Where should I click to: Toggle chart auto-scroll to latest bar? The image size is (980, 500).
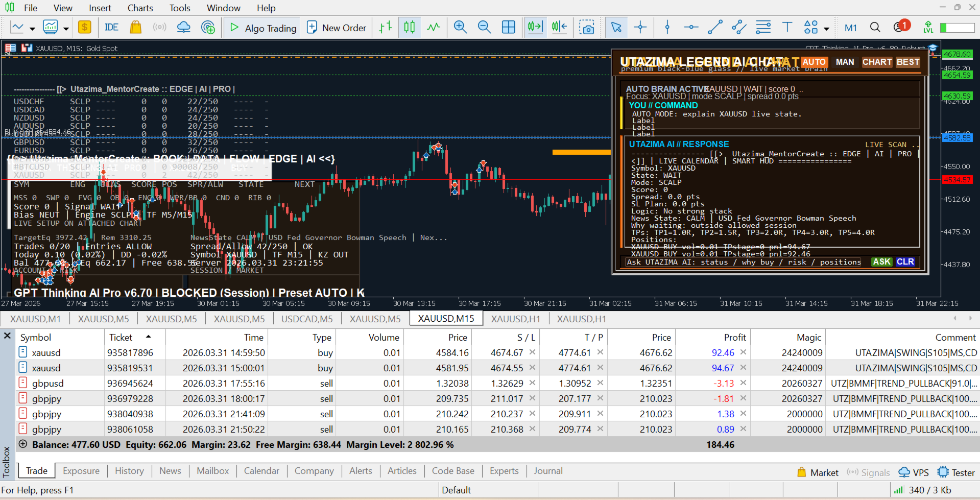(535, 28)
